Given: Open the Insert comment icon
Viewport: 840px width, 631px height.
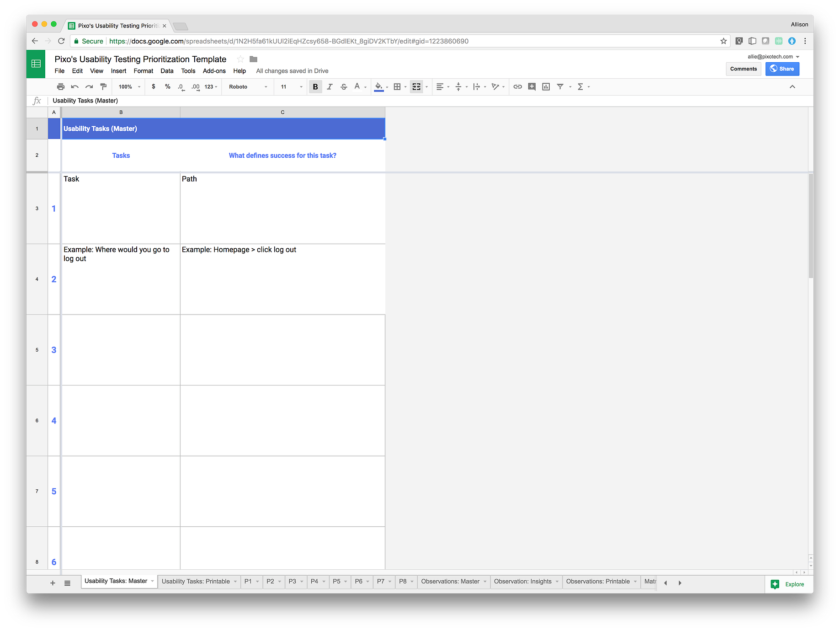Looking at the screenshot, I should click(532, 86).
